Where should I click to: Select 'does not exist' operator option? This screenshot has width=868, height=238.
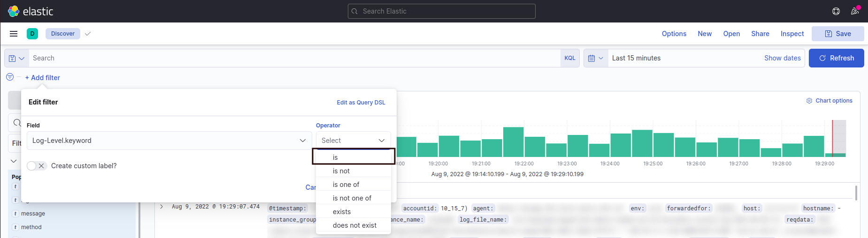[x=354, y=225]
